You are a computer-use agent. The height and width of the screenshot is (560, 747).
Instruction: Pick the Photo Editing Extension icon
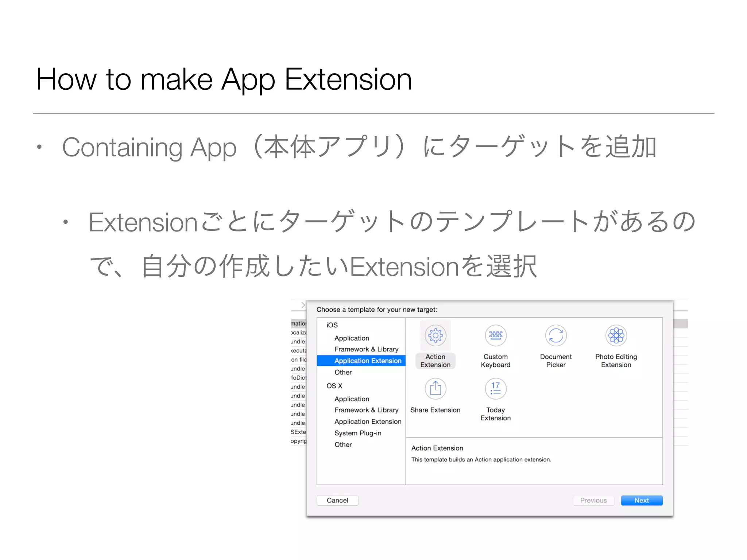616,335
